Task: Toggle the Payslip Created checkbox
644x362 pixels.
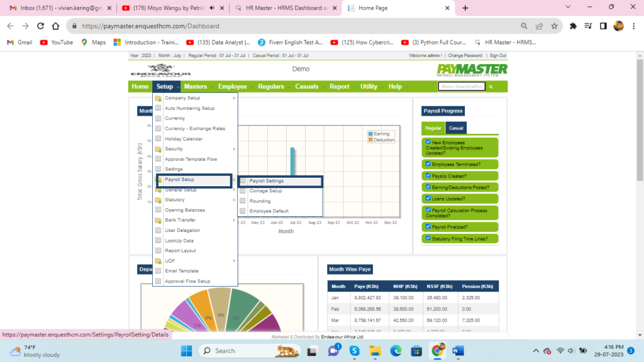Action: [x=428, y=175]
